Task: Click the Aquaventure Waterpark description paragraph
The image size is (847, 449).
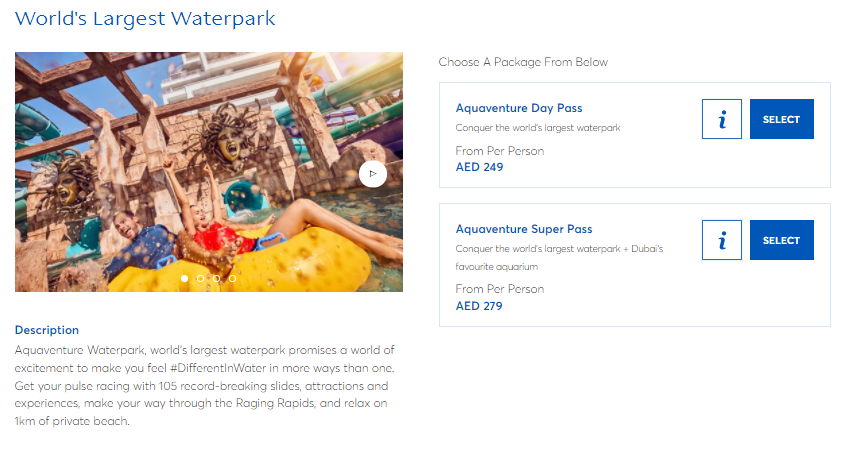Action: pos(205,386)
